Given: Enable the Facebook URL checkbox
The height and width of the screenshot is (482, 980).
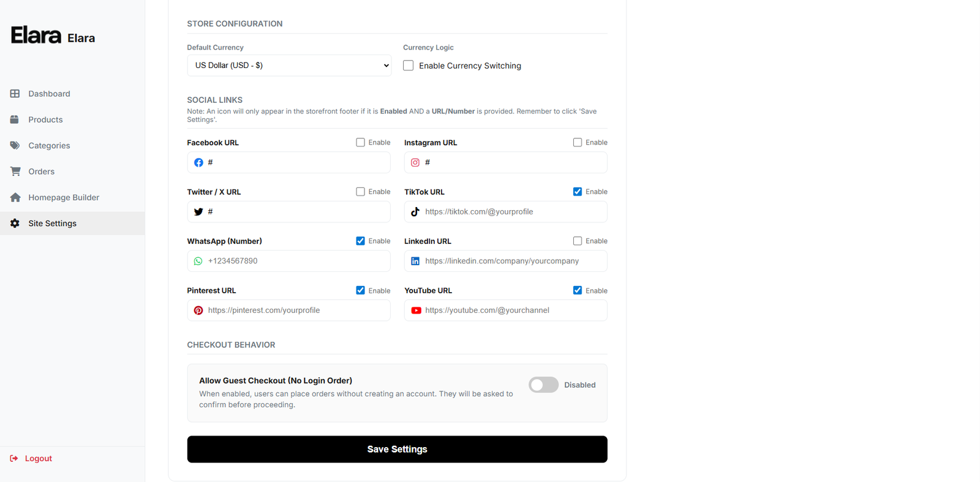Looking at the screenshot, I should pyautogui.click(x=360, y=142).
